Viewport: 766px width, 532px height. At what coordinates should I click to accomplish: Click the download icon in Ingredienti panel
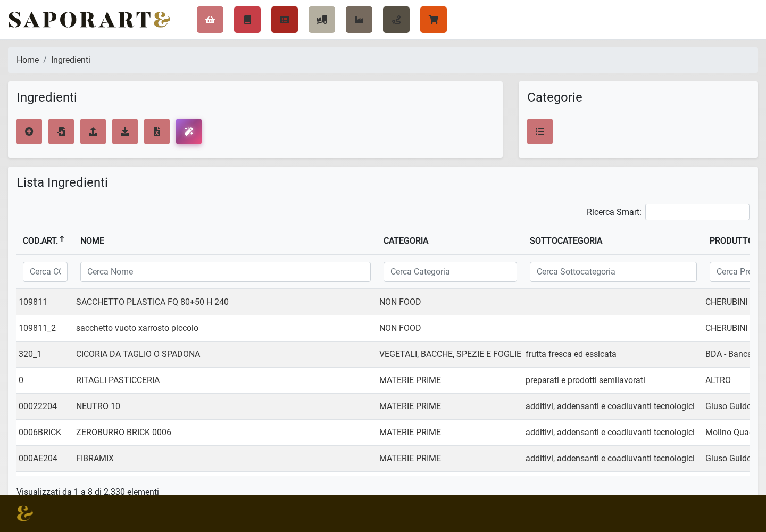(x=125, y=131)
